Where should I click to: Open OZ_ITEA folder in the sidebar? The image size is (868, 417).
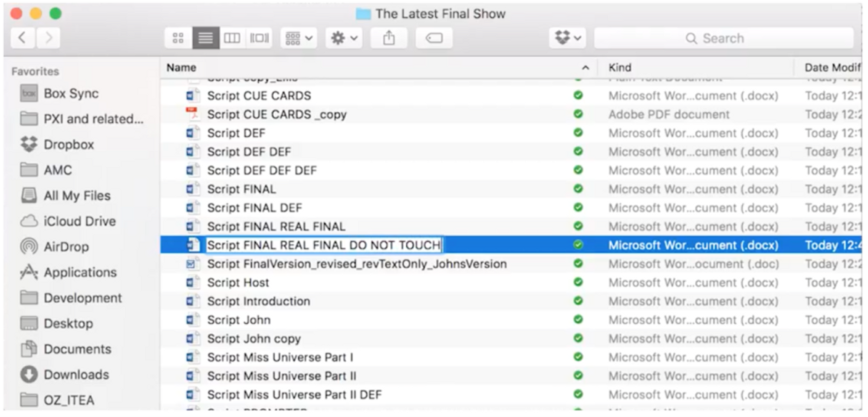click(x=57, y=400)
